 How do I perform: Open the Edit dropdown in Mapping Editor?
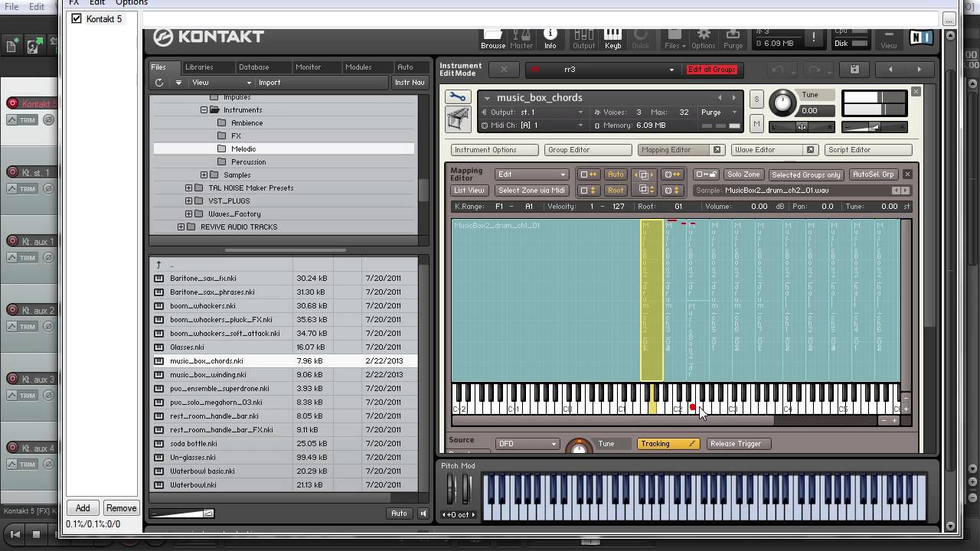click(532, 174)
